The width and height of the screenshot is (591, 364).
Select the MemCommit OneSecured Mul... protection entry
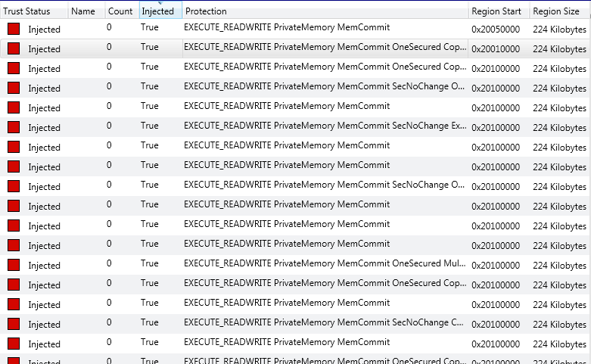click(x=325, y=263)
